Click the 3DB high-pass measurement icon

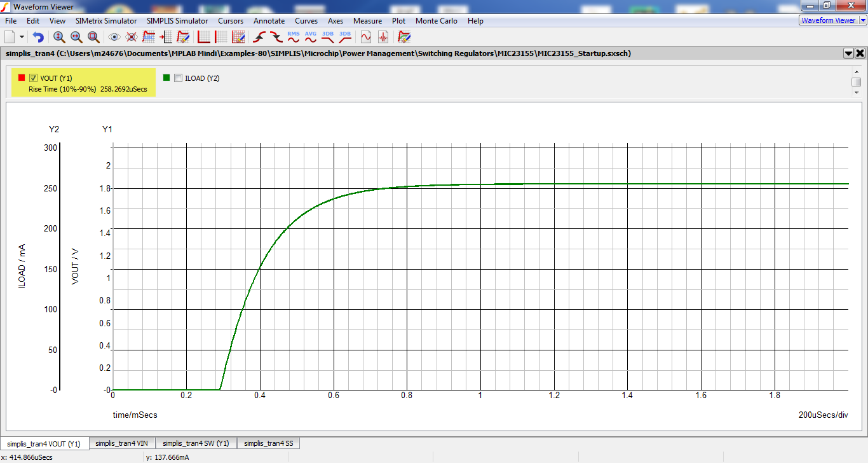[x=345, y=37]
